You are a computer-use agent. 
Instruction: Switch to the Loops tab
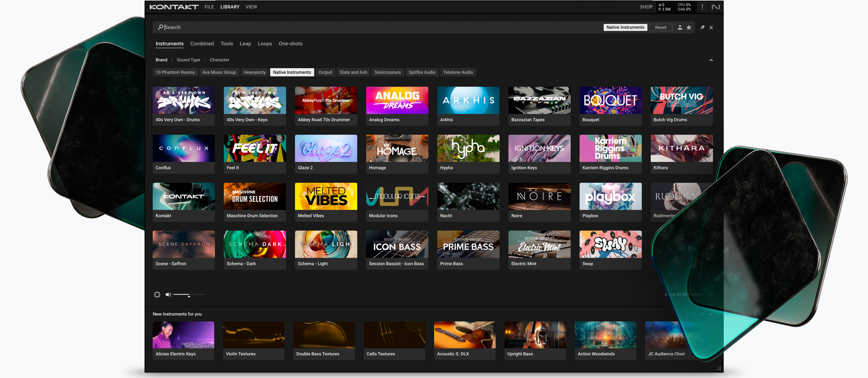pyautogui.click(x=265, y=43)
